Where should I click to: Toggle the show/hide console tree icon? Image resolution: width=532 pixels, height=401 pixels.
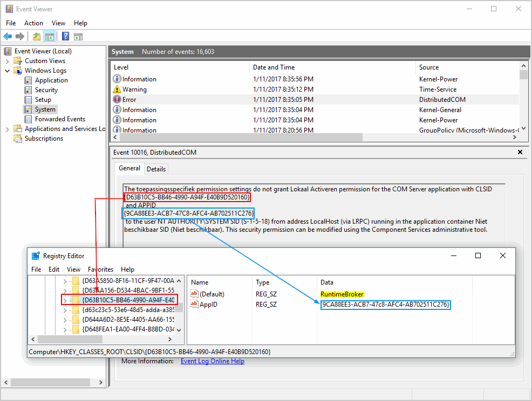point(50,37)
